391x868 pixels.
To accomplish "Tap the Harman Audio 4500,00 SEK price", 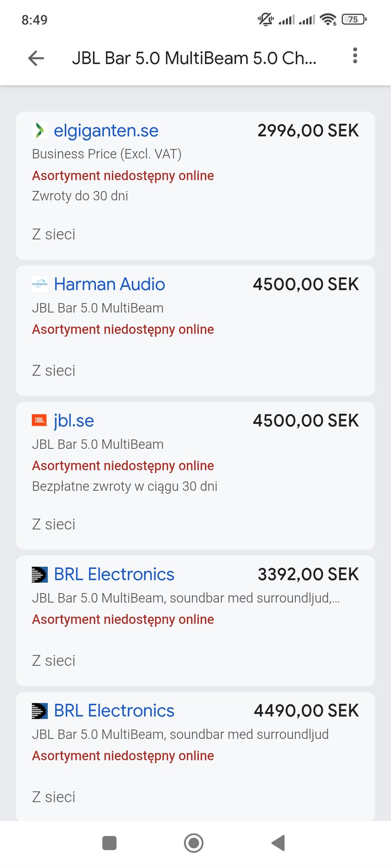I will point(305,284).
